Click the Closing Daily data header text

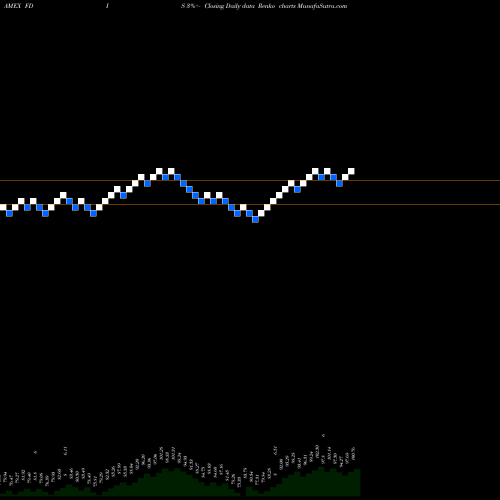pyautogui.click(x=229, y=6)
